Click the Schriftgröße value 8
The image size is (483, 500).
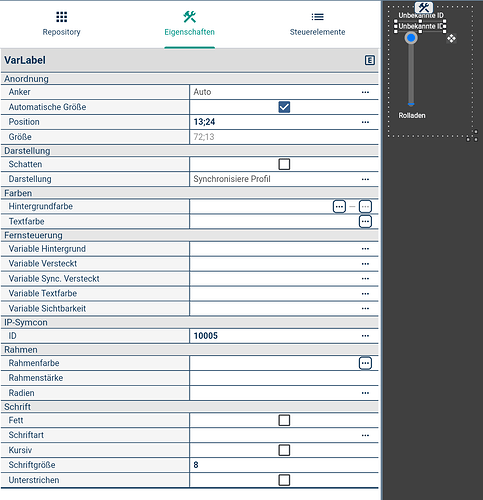point(196,465)
